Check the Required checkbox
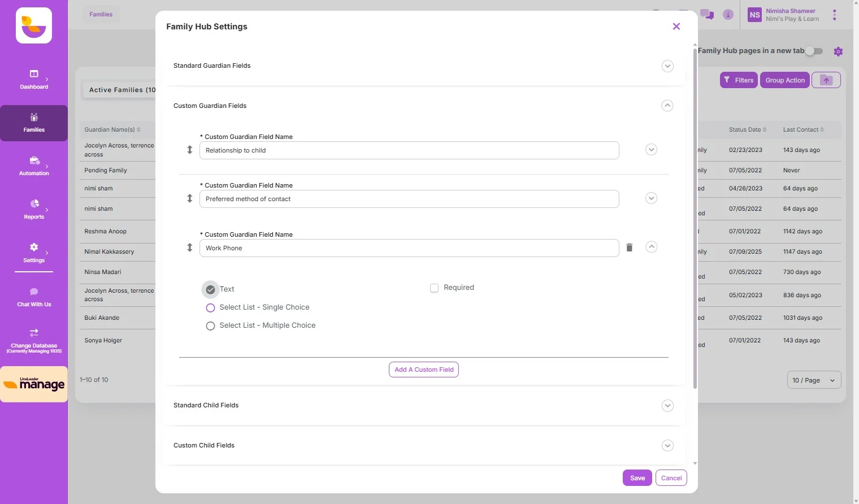 434,288
